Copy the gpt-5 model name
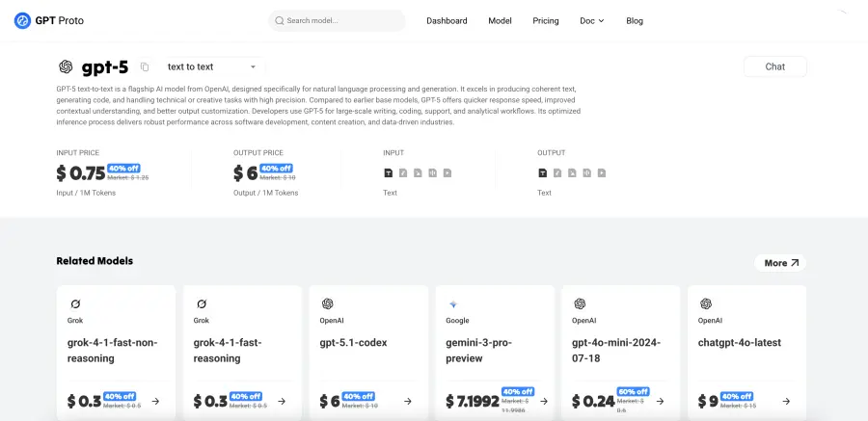The height and width of the screenshot is (421, 868). click(145, 66)
